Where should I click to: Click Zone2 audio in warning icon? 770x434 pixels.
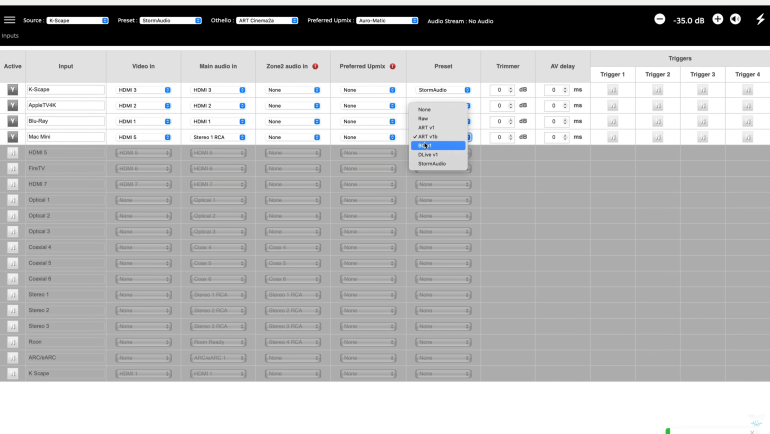coord(315,66)
